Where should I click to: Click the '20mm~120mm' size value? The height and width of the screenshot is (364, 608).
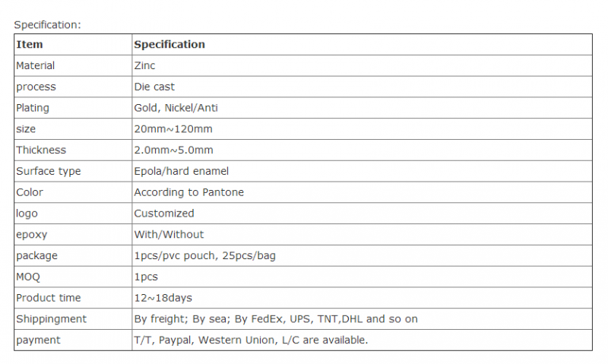pyautogui.click(x=173, y=129)
